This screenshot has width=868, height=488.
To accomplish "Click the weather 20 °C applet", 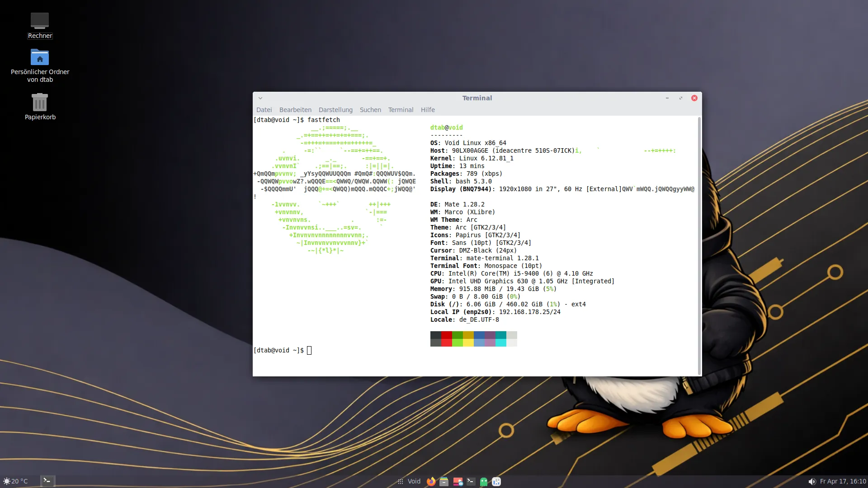I will click(16, 481).
